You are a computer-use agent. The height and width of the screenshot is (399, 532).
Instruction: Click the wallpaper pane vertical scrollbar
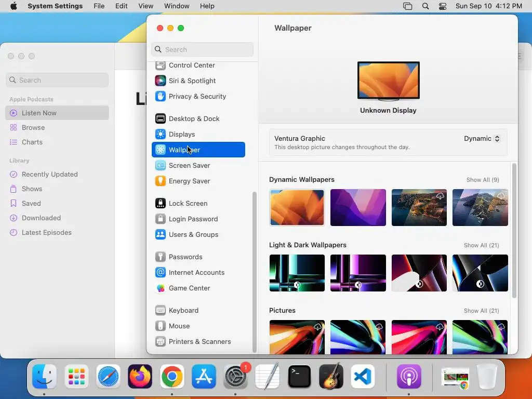click(x=514, y=231)
